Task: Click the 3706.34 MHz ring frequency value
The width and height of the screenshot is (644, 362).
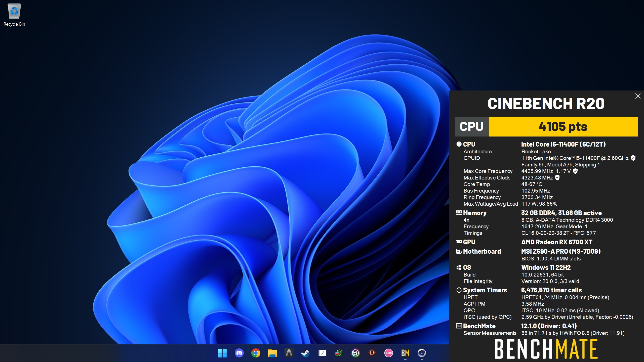Action: [537, 197]
